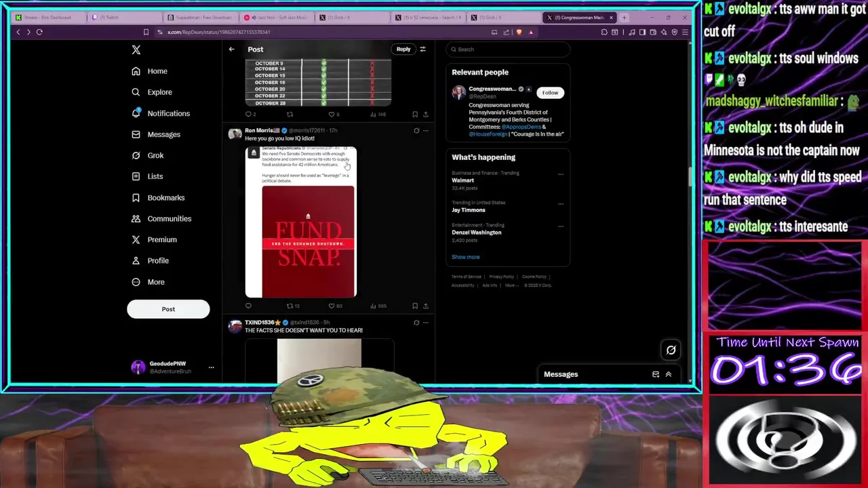Compose new message in Messages drawer

[x=655, y=374]
